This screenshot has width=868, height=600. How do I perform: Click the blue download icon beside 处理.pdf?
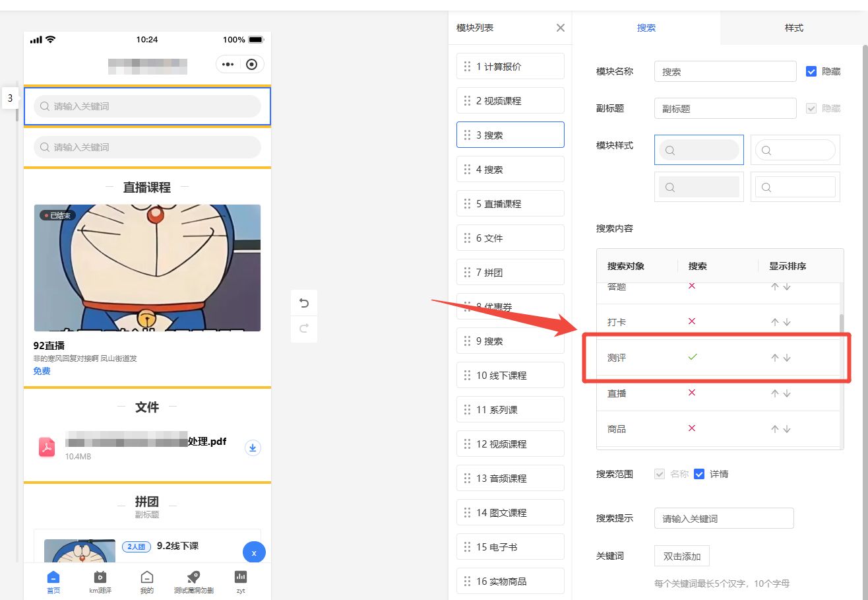[253, 448]
